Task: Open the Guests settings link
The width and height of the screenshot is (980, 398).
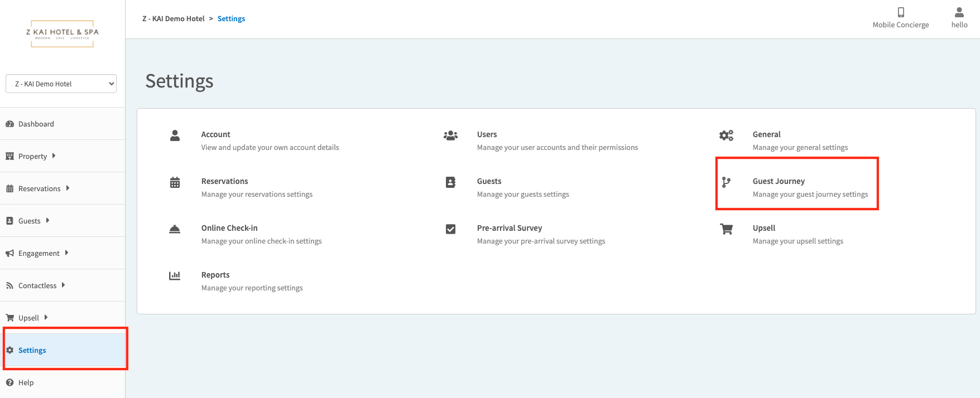Action: point(489,181)
